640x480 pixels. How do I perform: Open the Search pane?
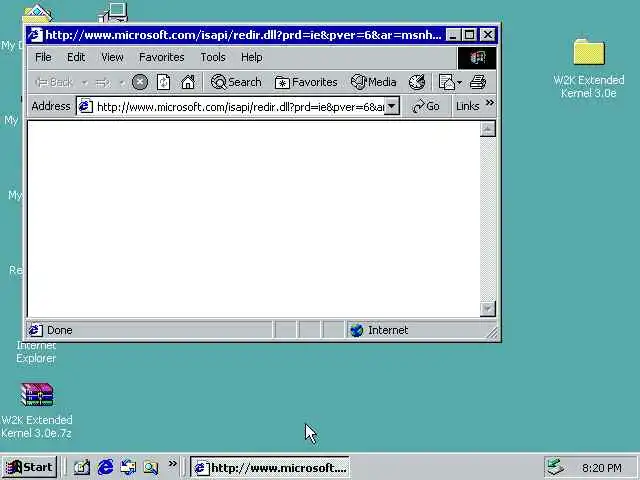[x=236, y=82]
